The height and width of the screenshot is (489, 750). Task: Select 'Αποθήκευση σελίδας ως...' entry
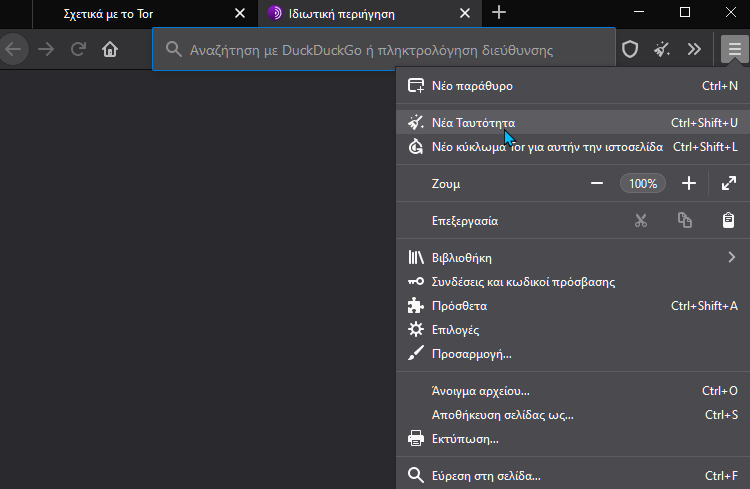pos(573,414)
